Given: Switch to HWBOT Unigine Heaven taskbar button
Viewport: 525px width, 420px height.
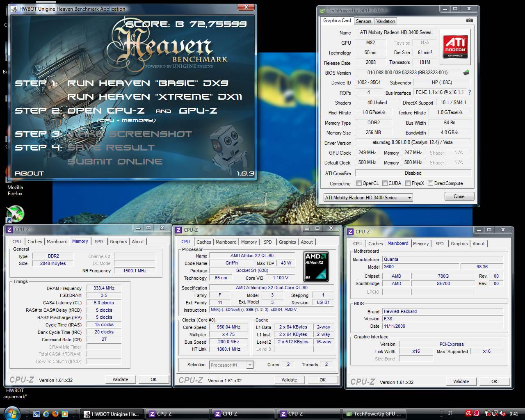Looking at the screenshot, I should (x=112, y=414).
